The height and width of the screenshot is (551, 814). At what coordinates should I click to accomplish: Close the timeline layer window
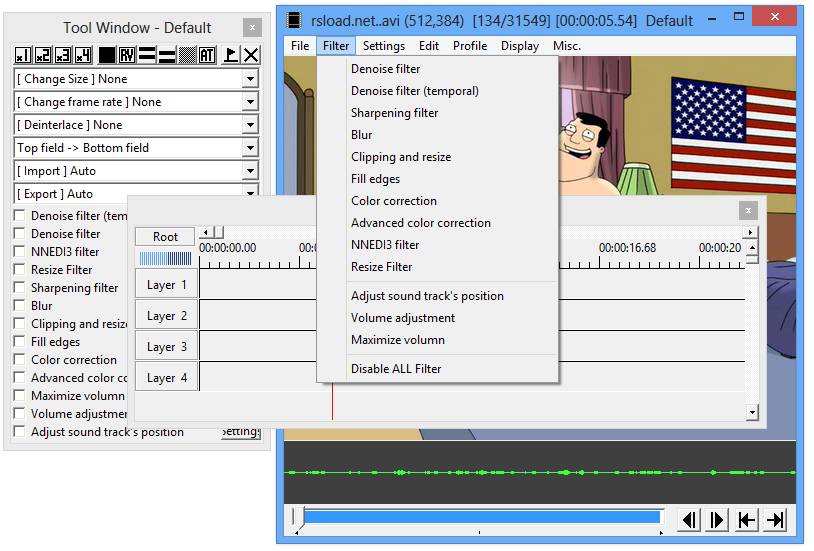(748, 210)
